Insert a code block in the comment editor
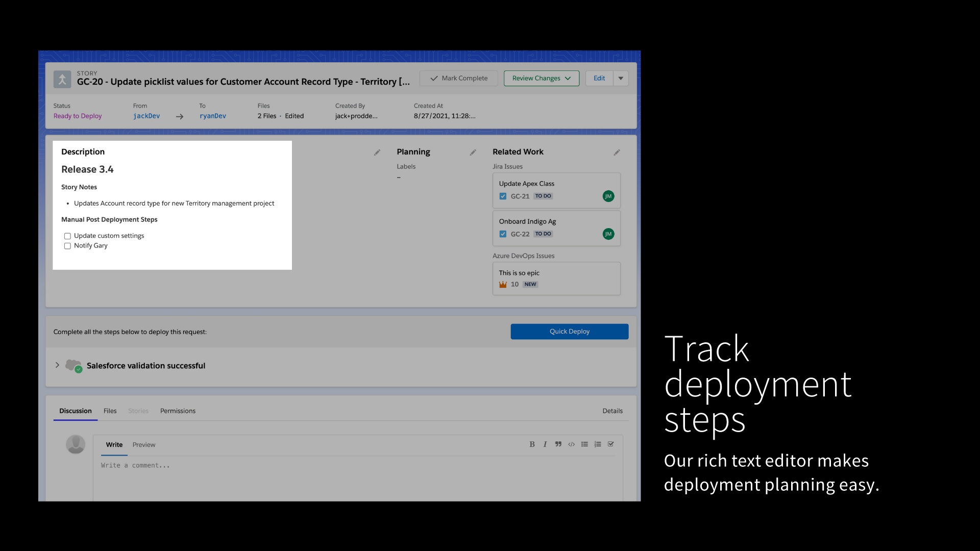Image resolution: width=980 pixels, height=551 pixels. click(571, 444)
